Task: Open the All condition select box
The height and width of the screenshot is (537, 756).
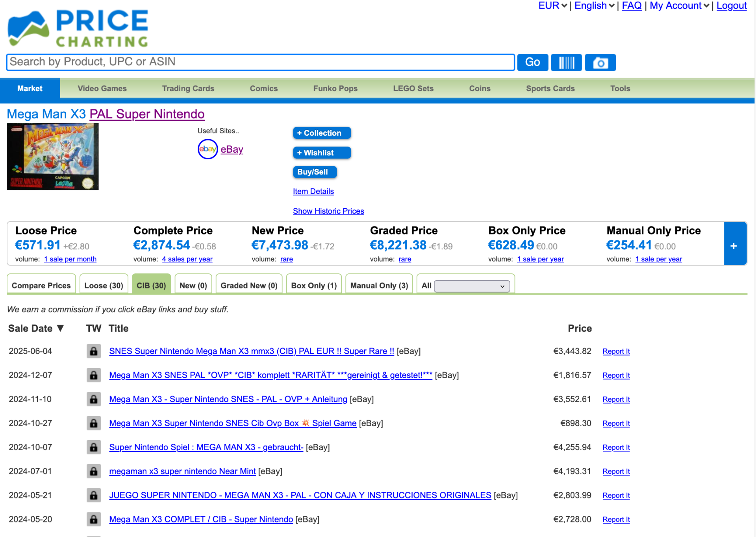Action: 471,286
